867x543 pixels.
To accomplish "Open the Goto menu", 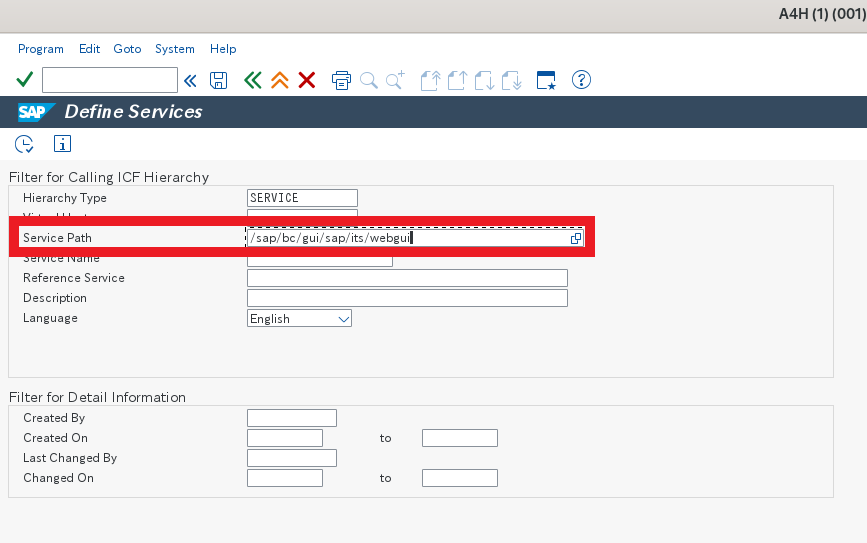I will click(x=127, y=49).
